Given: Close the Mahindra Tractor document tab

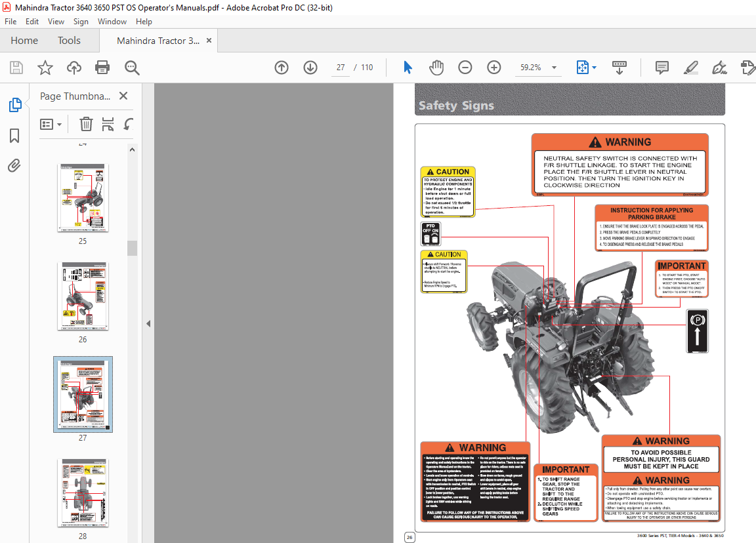Looking at the screenshot, I should click(209, 41).
